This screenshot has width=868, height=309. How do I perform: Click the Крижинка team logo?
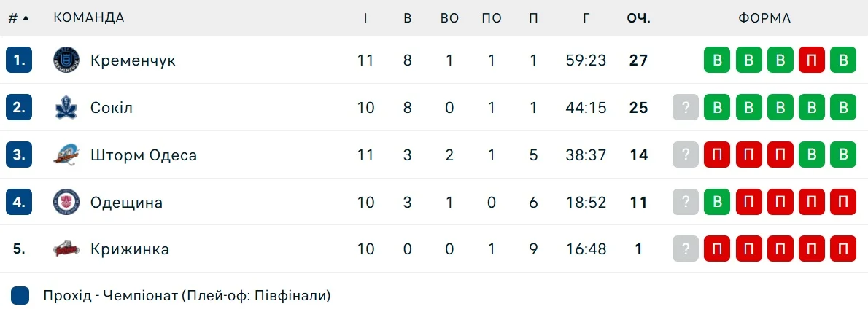click(66, 249)
